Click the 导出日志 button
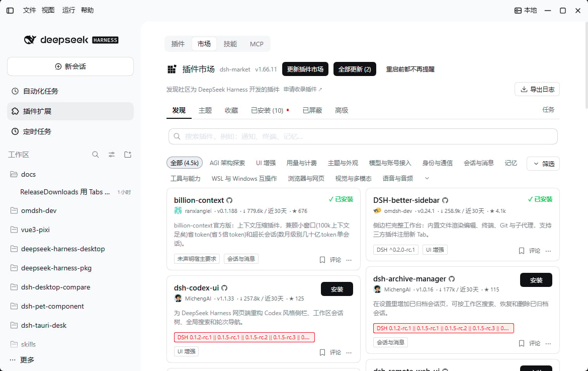Image resolution: width=588 pixels, height=371 pixels. pos(537,89)
